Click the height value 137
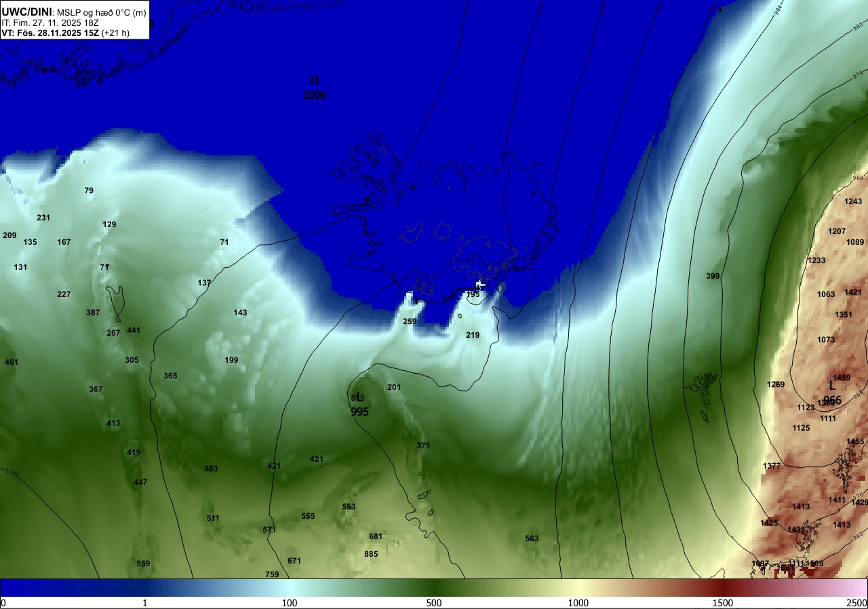Viewport: 868px width, 609px height. click(x=204, y=283)
